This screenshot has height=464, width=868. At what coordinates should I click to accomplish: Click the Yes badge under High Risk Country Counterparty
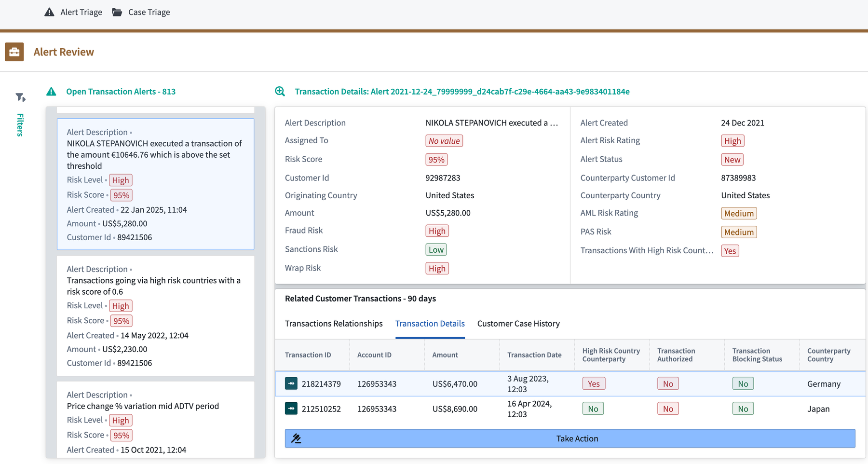[593, 383]
